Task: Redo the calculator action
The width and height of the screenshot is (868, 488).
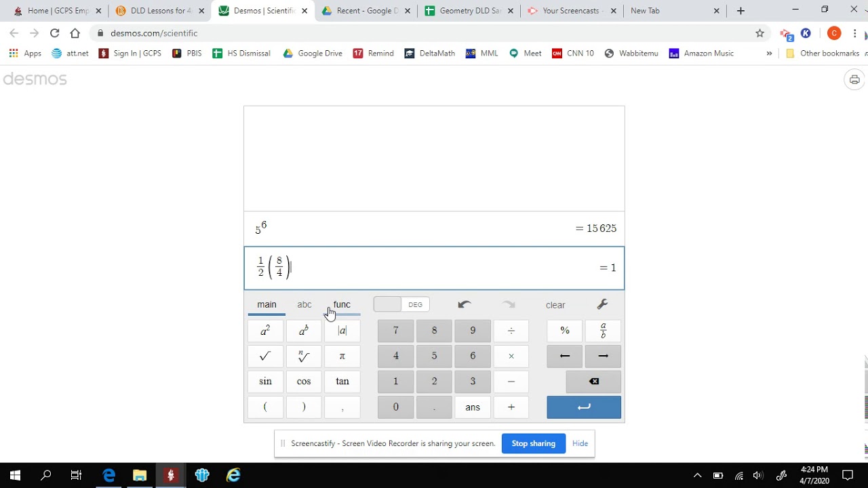Action: point(509,305)
